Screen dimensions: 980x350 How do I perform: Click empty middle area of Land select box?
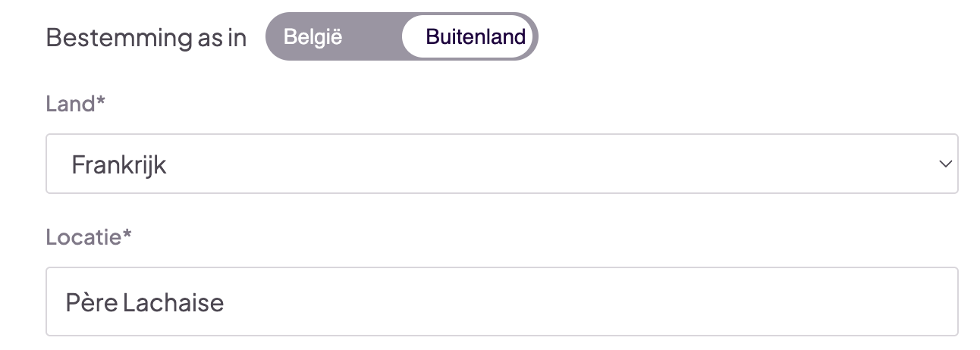531,164
